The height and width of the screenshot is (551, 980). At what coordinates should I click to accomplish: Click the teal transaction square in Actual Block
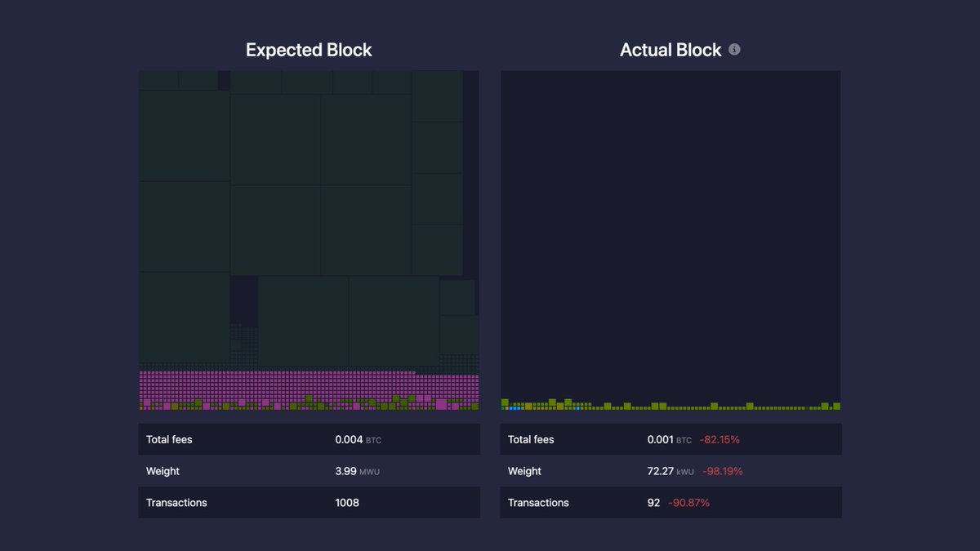pyautogui.click(x=502, y=407)
